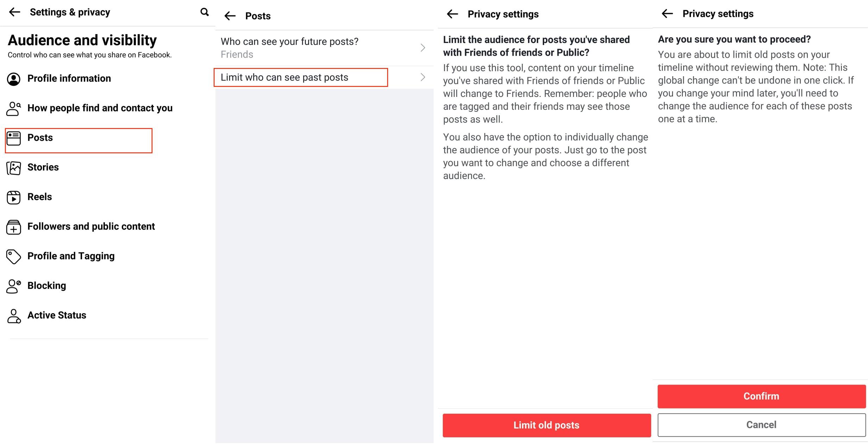The width and height of the screenshot is (868, 444).
Task: Click the Posts sidebar icon
Action: pyautogui.click(x=14, y=138)
